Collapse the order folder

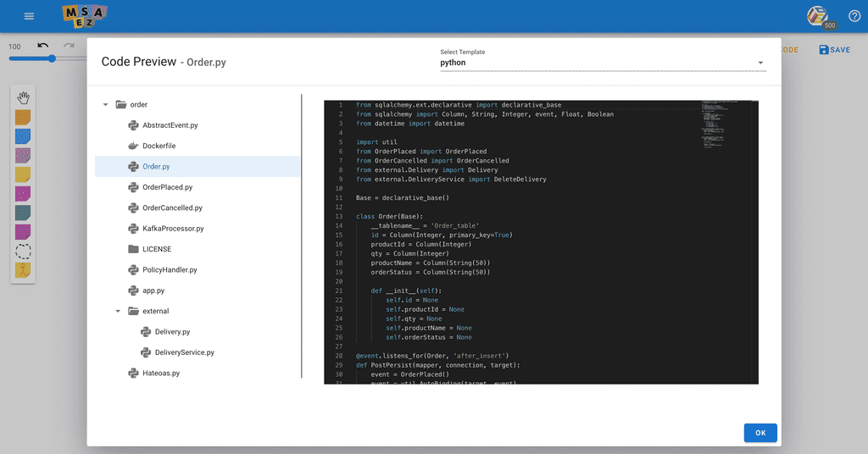[x=105, y=104]
